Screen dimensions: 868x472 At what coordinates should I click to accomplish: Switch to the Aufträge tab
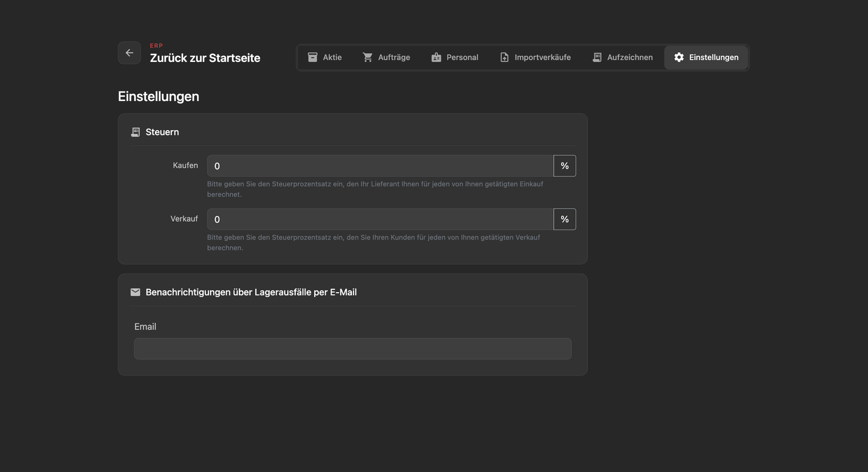point(386,57)
